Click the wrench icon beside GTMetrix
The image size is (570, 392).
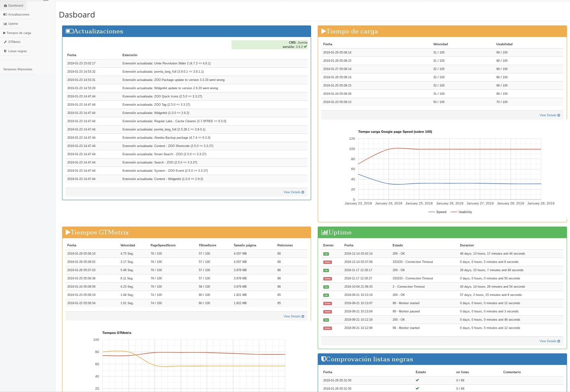coord(5,42)
